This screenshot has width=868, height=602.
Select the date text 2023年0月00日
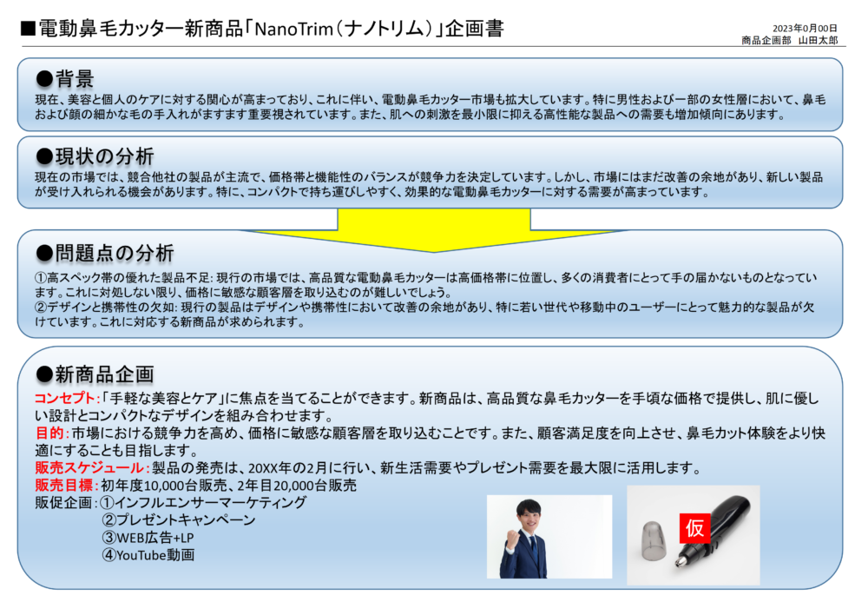(x=805, y=28)
